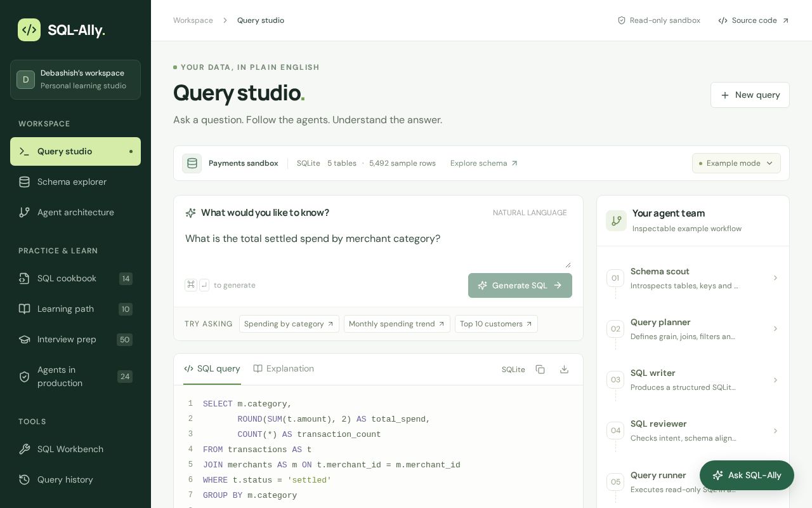Try asking Top 10 customers
812x508 pixels.
click(496, 324)
